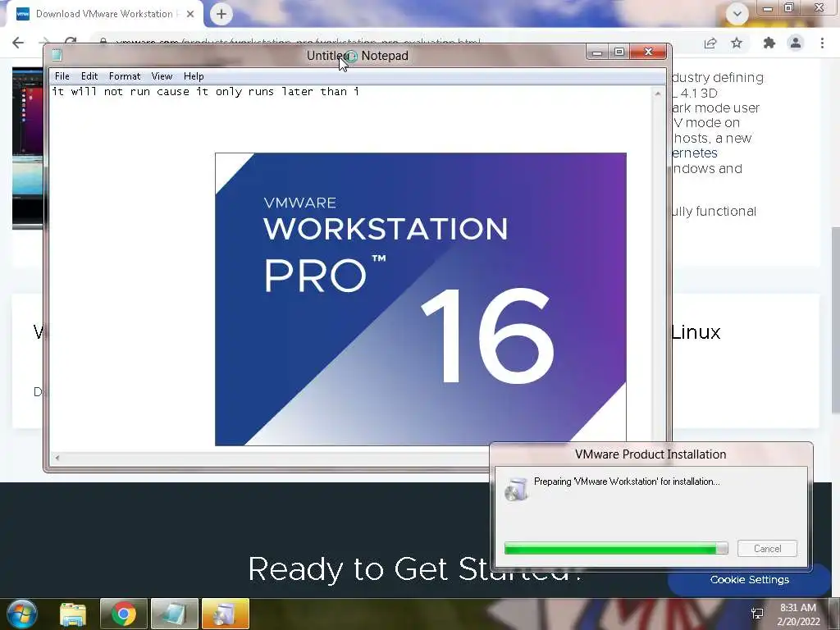The width and height of the screenshot is (840, 630).
Task: Click the "Ready to Get Started" heading
Action: pos(414,569)
